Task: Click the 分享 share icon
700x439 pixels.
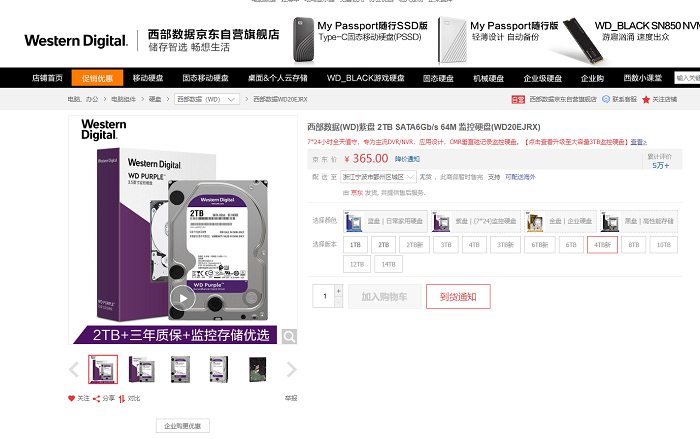Action: [x=96, y=398]
